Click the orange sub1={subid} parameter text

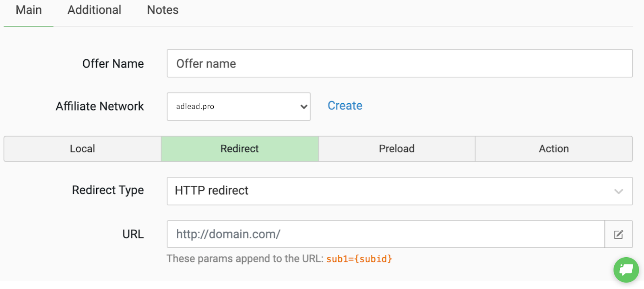tap(359, 259)
